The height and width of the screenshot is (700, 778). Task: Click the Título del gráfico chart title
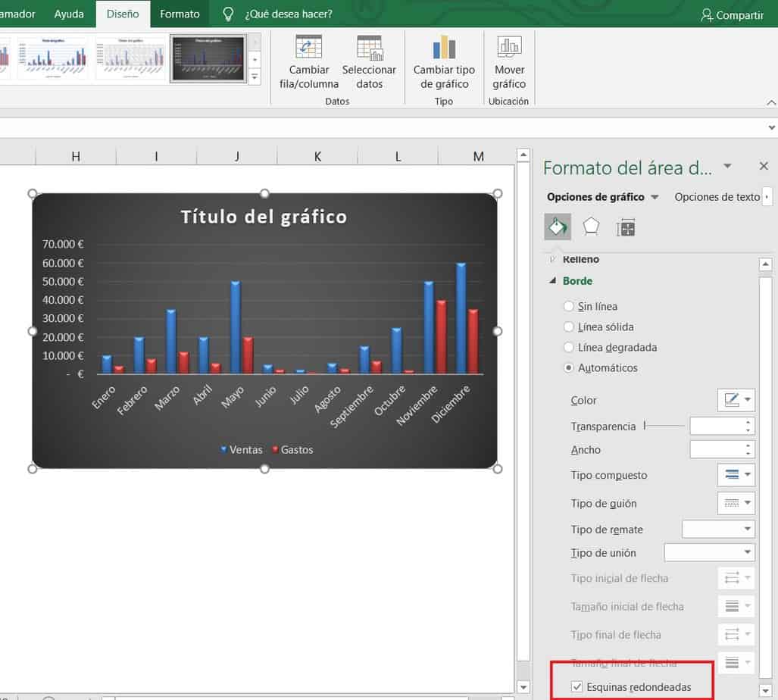[264, 217]
